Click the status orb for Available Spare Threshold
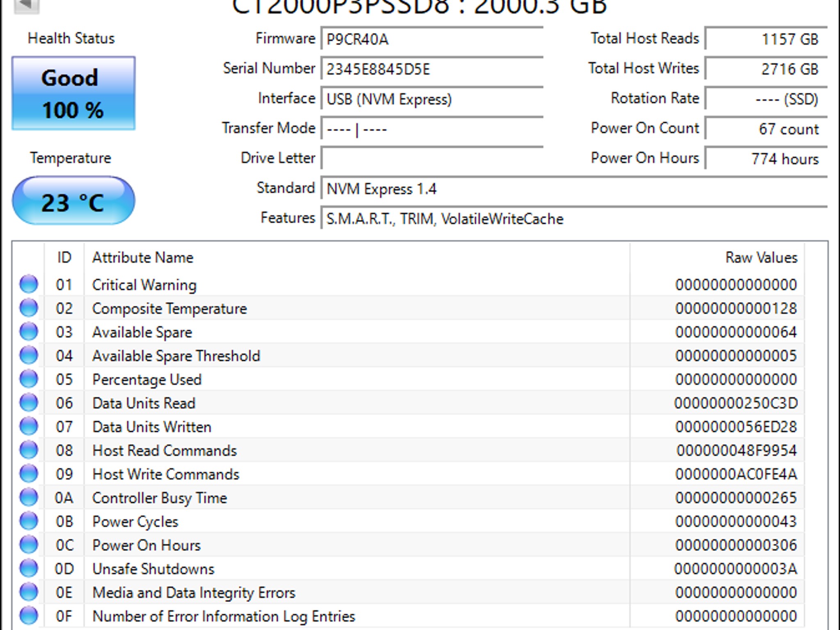 (x=29, y=355)
